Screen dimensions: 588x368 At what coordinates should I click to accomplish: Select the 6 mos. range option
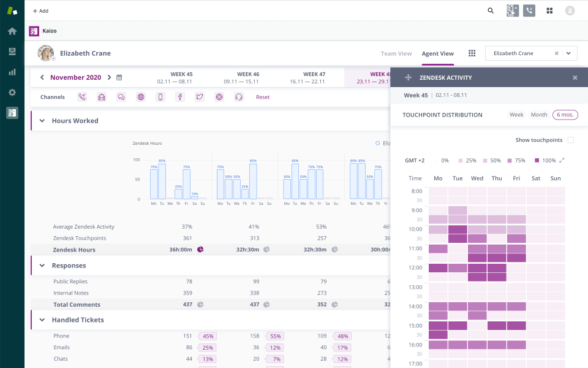(565, 115)
